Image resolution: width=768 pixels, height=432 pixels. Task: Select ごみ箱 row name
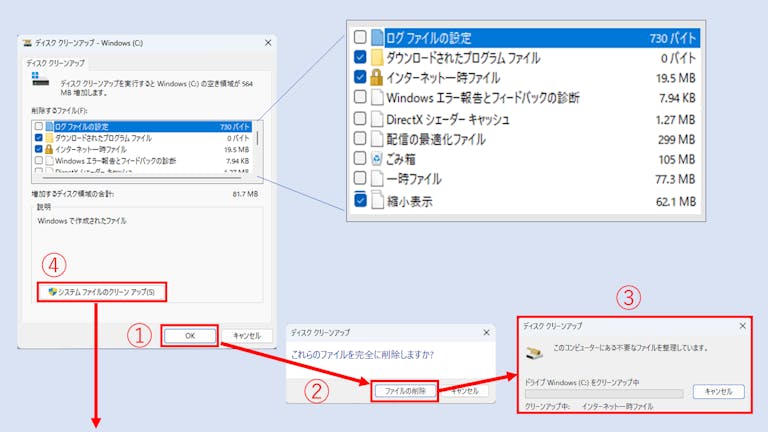401,159
